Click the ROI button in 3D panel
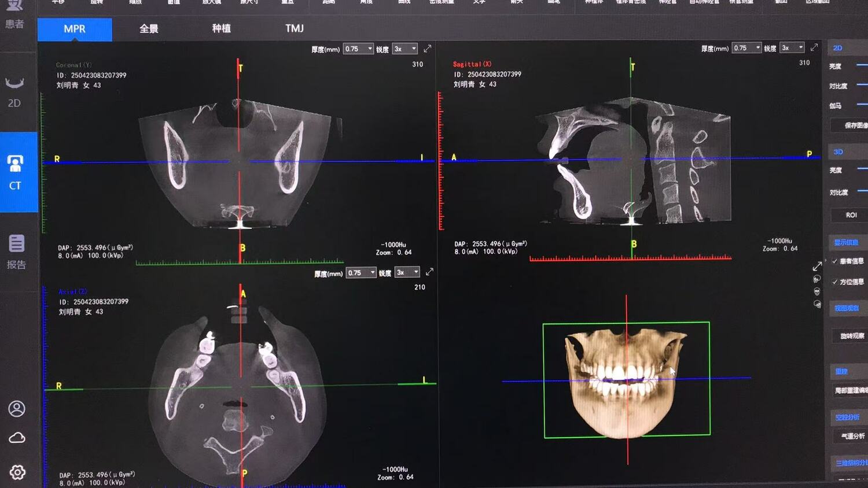Screen dimensions: 868x488 [851, 215]
